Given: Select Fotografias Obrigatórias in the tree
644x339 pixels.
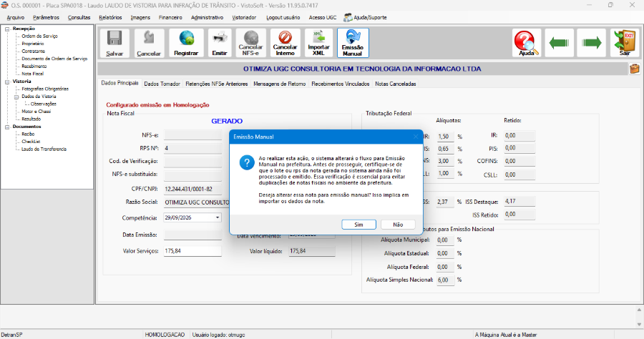Looking at the screenshot, I should [45, 89].
